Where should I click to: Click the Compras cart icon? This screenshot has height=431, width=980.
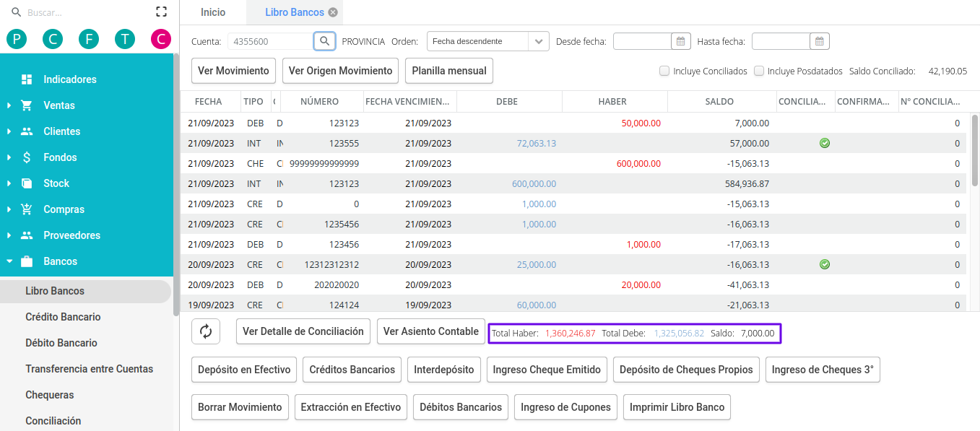pos(27,209)
